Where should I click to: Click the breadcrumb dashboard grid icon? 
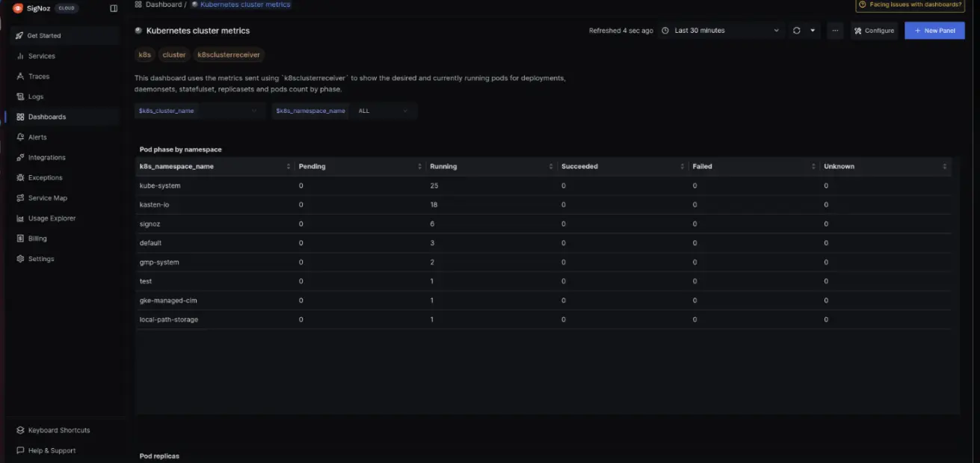click(138, 4)
